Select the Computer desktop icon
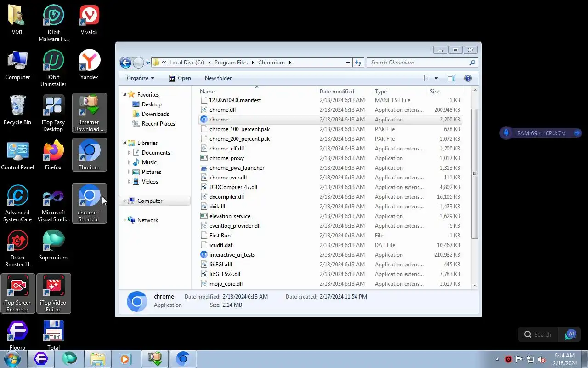The image size is (588, 368). click(17, 65)
